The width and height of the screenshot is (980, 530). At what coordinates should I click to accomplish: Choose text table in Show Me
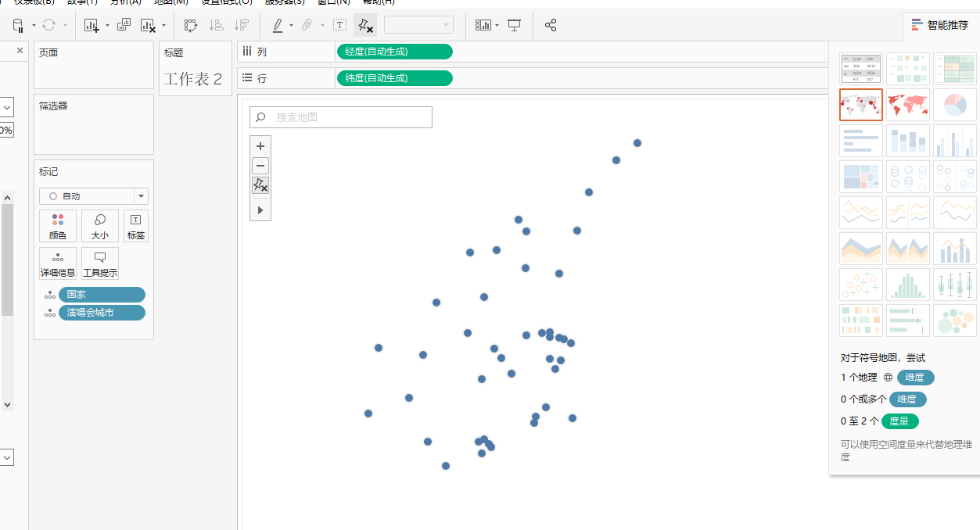[861, 69]
